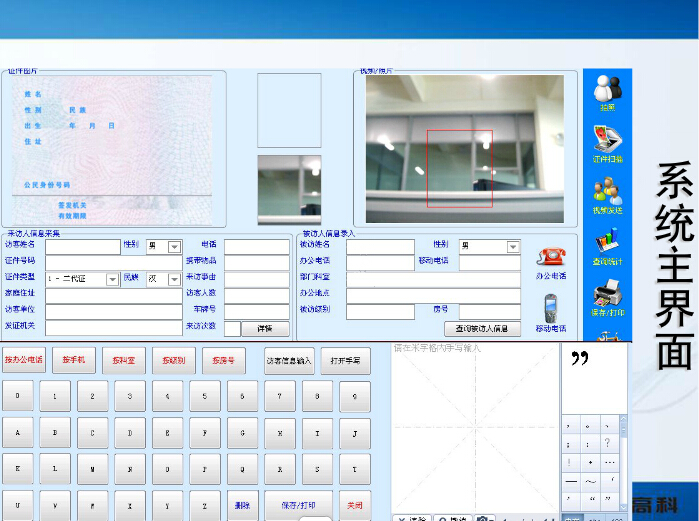Expand the visitor 性别 gender dropdown
This screenshot has height=521, width=699.
click(174, 246)
